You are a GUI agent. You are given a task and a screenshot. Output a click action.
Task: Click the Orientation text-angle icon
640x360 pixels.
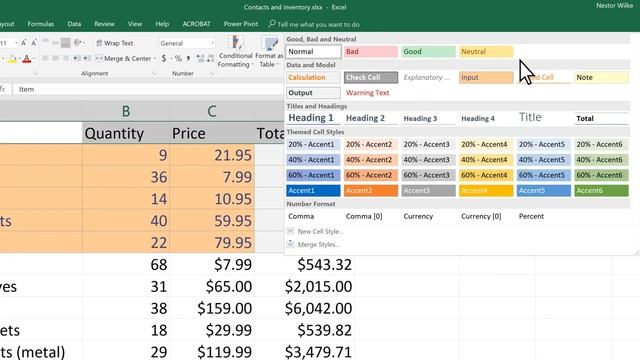pyautogui.click(x=77, y=42)
